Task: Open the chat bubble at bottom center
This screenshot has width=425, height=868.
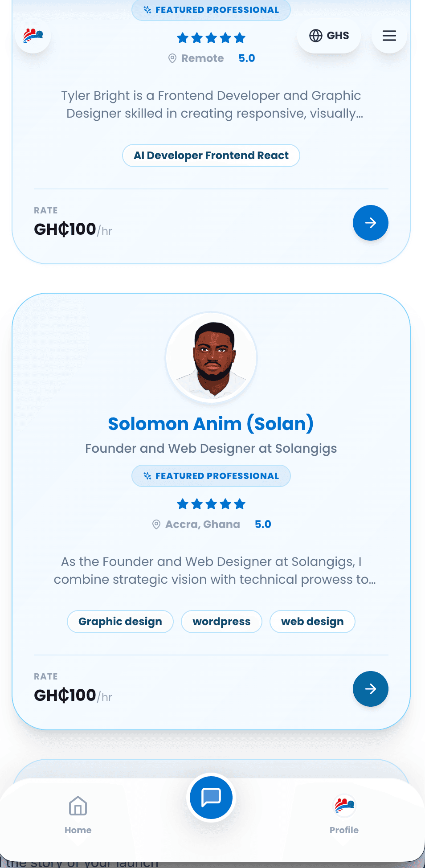Action: click(x=211, y=798)
